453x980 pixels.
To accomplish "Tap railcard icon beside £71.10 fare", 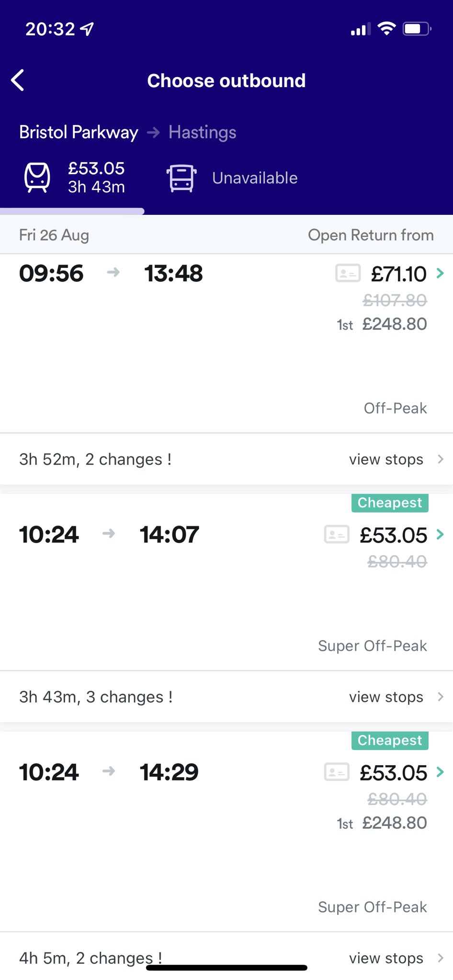I will click(x=348, y=273).
